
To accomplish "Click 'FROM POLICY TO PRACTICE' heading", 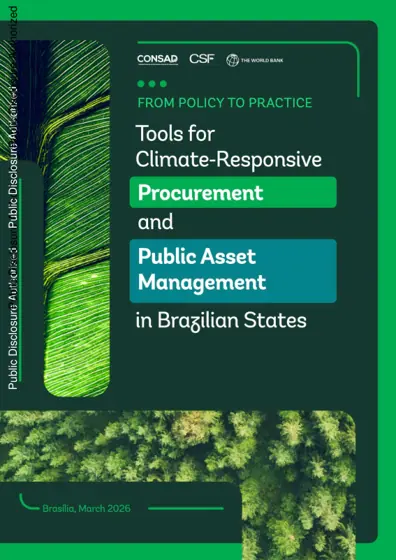I will point(225,103).
